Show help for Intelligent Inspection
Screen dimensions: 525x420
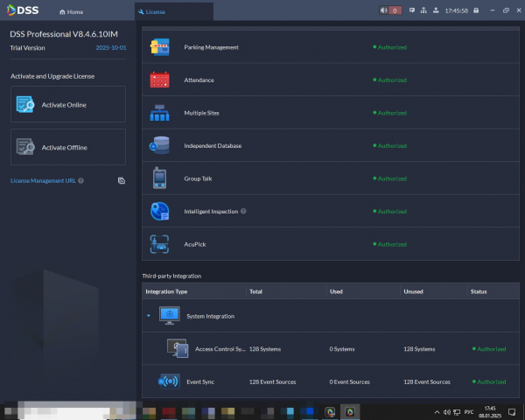tap(243, 212)
